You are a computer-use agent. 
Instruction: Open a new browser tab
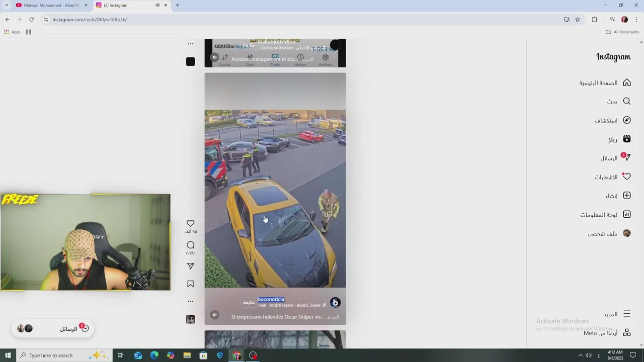(178, 5)
